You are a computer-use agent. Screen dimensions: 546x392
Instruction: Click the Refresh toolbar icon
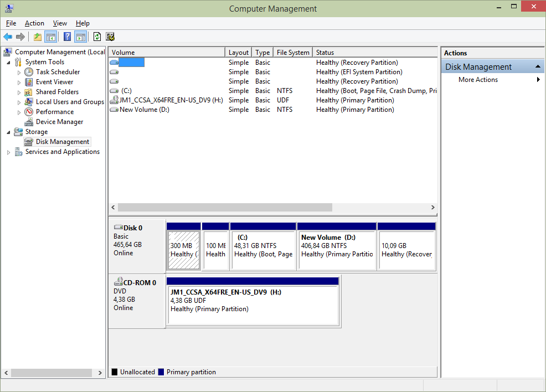tap(97, 37)
